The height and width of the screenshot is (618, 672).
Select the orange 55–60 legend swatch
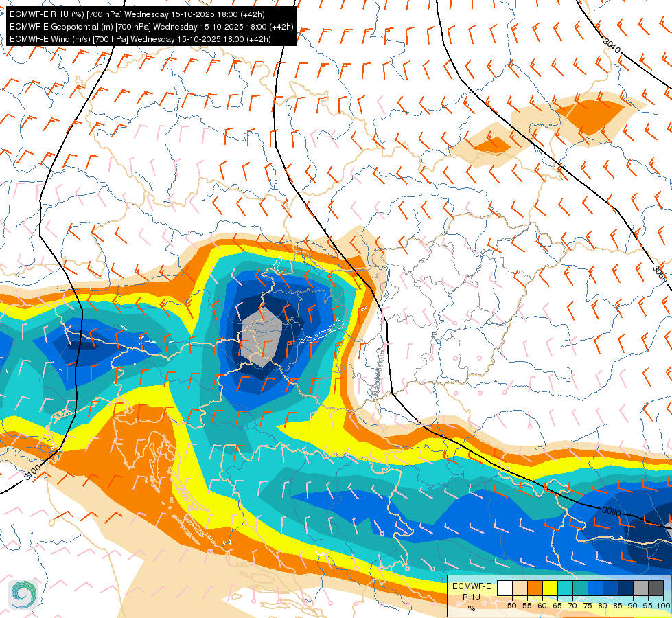click(535, 588)
